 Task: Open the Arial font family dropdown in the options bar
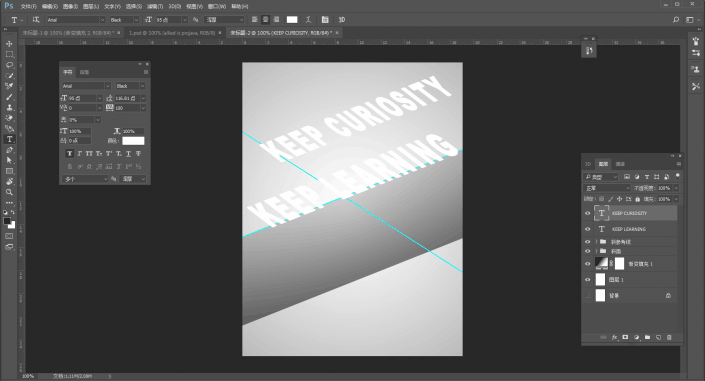[76, 20]
